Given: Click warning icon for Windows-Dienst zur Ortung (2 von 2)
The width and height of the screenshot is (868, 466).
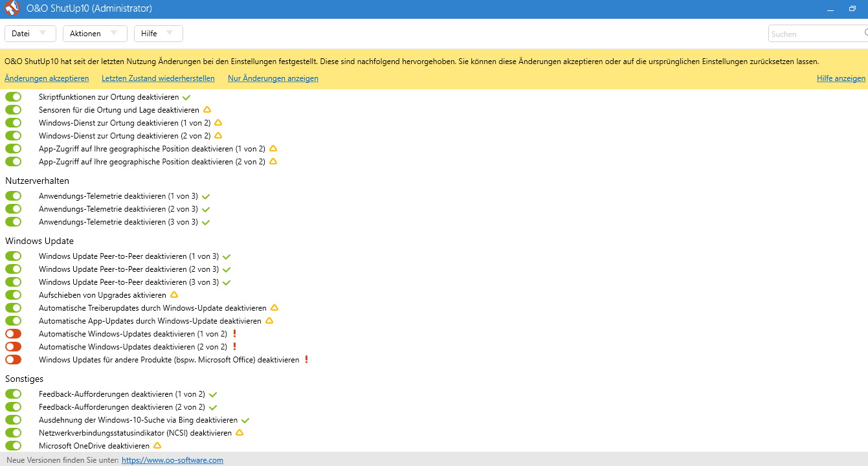Looking at the screenshot, I should click(x=218, y=135).
